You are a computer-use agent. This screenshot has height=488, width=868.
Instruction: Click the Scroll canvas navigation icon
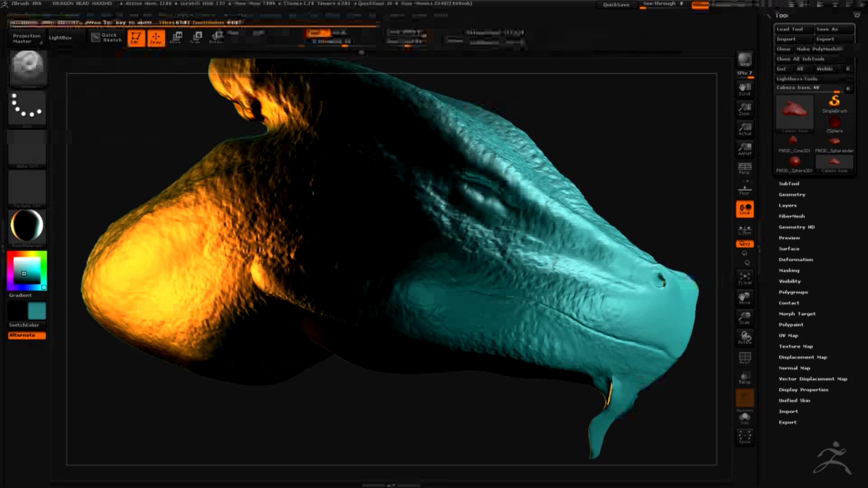point(745,89)
